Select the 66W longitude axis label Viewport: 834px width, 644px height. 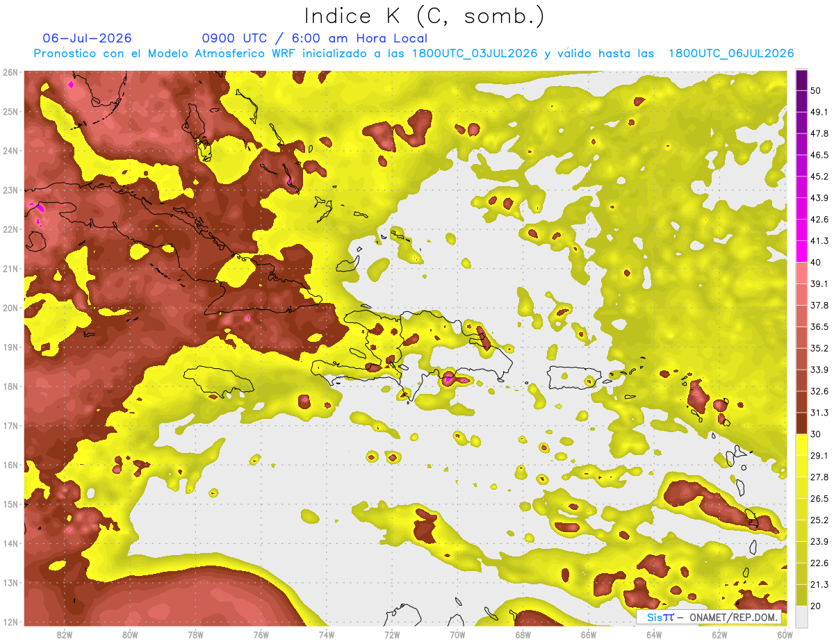click(x=589, y=634)
